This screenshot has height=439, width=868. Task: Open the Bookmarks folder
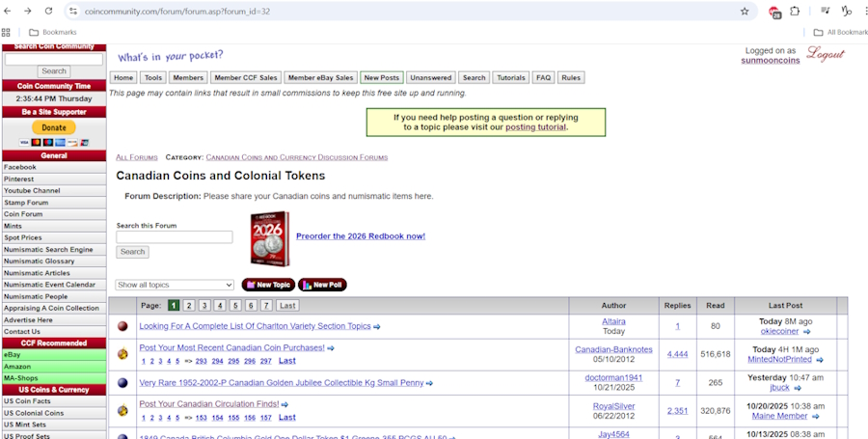coord(53,32)
